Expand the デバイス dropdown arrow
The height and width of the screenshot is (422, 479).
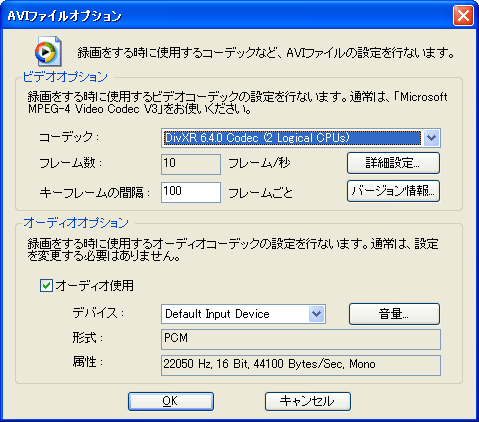[x=316, y=314]
